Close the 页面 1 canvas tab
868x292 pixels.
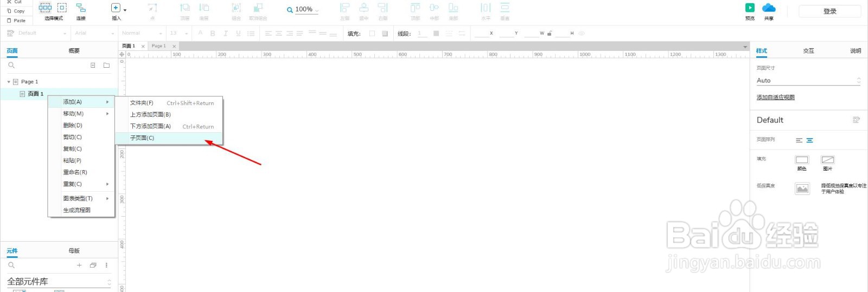tap(143, 47)
